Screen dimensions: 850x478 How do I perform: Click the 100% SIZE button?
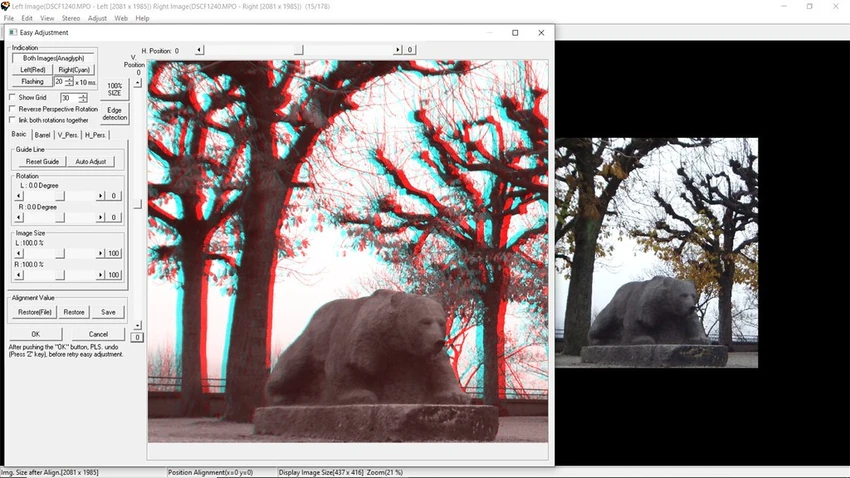(114, 89)
